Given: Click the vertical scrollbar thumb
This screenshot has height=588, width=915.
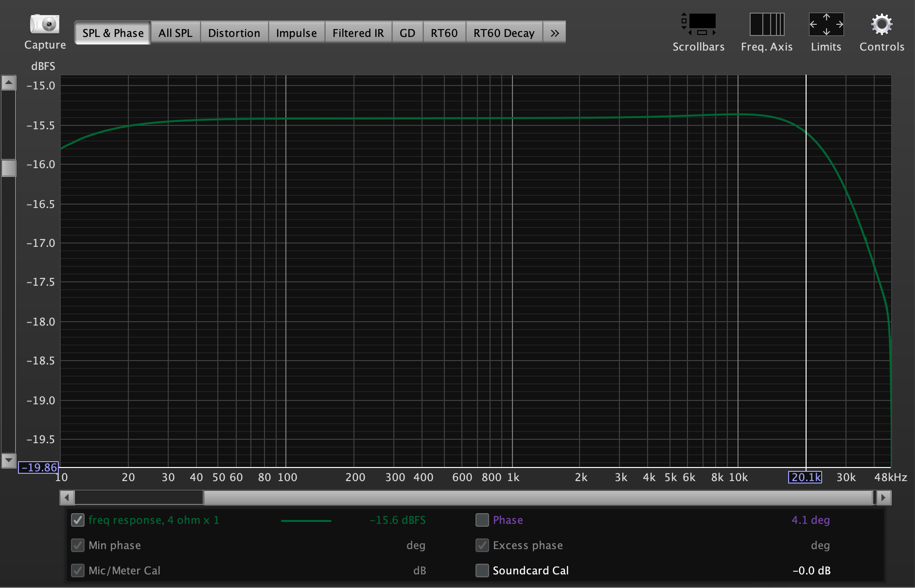Looking at the screenshot, I should 9,168.
